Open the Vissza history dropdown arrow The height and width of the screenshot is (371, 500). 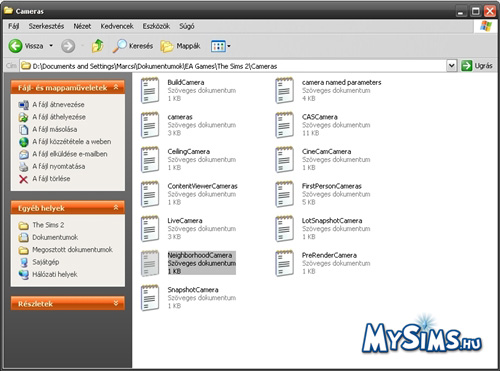[51, 46]
